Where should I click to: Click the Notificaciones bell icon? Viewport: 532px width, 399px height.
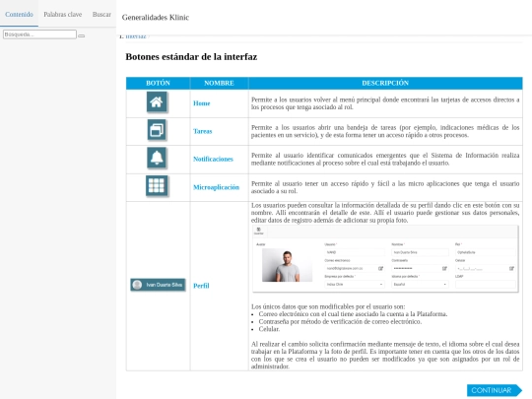click(157, 158)
